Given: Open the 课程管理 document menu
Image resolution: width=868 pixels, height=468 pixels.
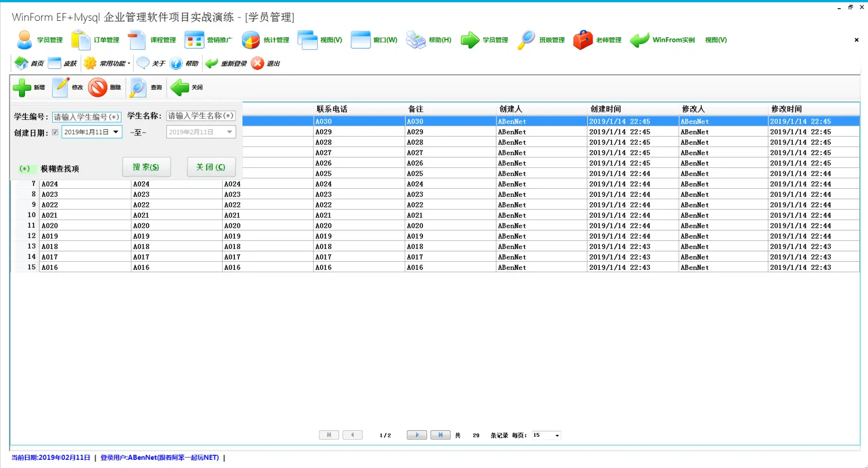Looking at the screenshot, I should [152, 40].
